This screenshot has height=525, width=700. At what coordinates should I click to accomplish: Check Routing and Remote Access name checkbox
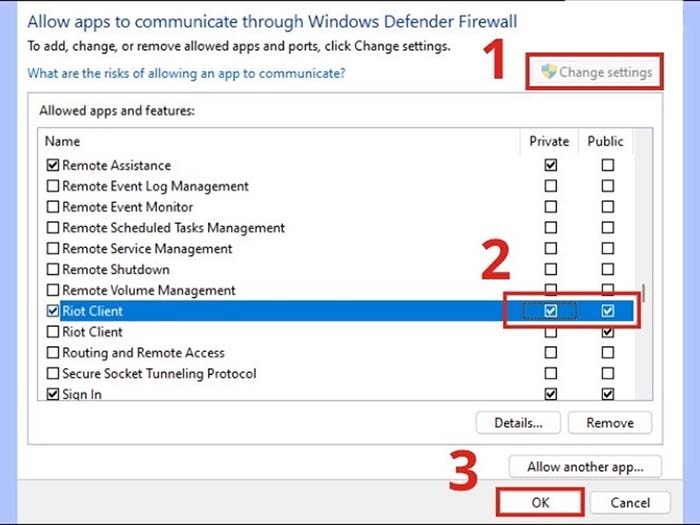(x=53, y=353)
